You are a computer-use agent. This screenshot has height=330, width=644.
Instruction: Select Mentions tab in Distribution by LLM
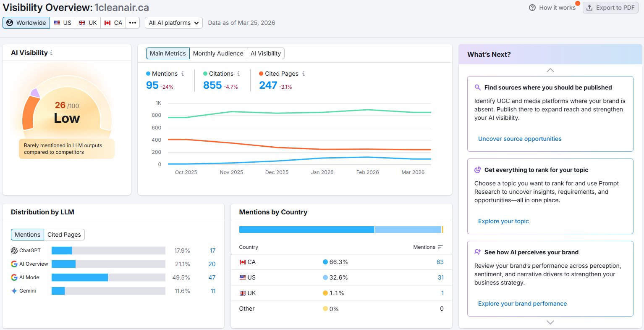(x=27, y=235)
